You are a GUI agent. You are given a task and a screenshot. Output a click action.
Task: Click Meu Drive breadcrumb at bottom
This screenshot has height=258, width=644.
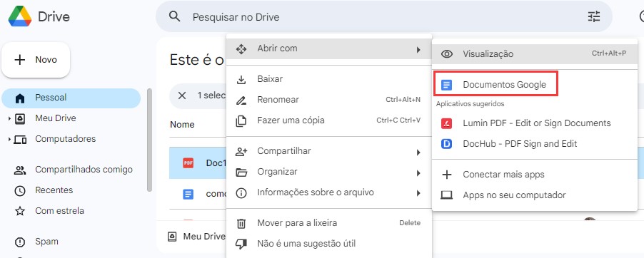(197, 237)
